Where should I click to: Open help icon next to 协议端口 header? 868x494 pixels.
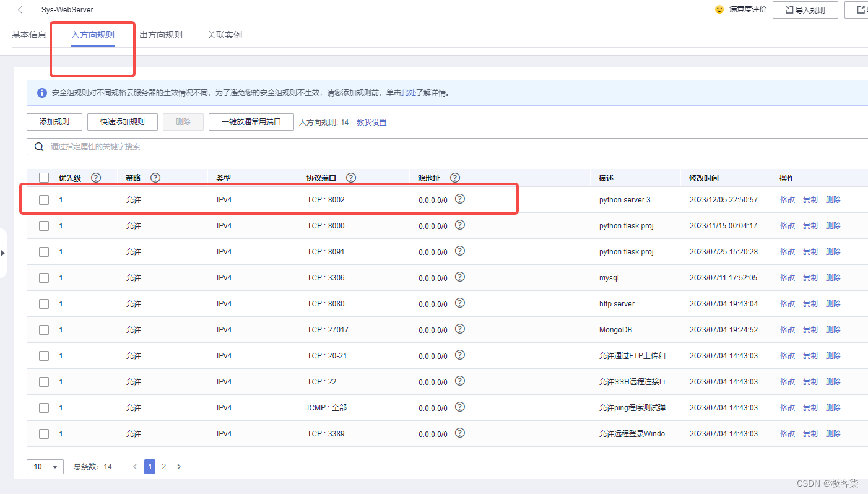[x=351, y=178]
